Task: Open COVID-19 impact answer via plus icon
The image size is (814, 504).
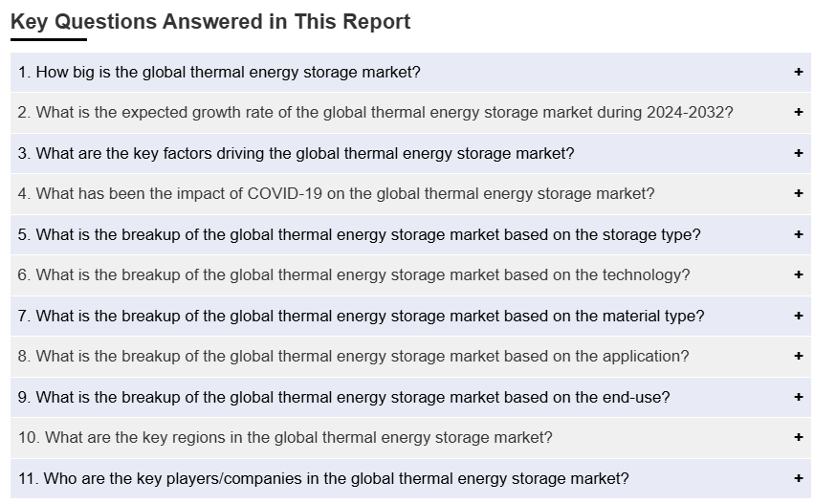Action: [x=798, y=193]
